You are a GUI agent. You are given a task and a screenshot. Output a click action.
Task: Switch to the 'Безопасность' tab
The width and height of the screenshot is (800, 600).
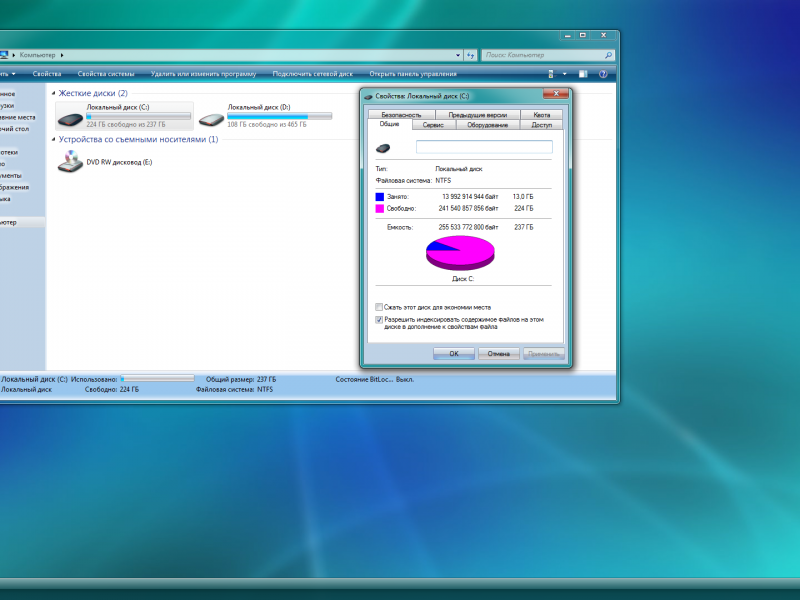point(401,115)
